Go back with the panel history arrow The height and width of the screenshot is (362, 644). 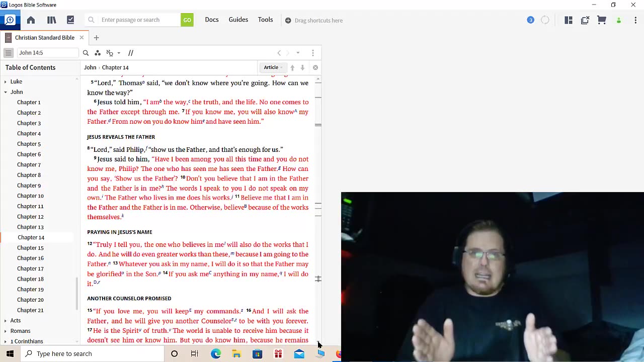click(279, 53)
